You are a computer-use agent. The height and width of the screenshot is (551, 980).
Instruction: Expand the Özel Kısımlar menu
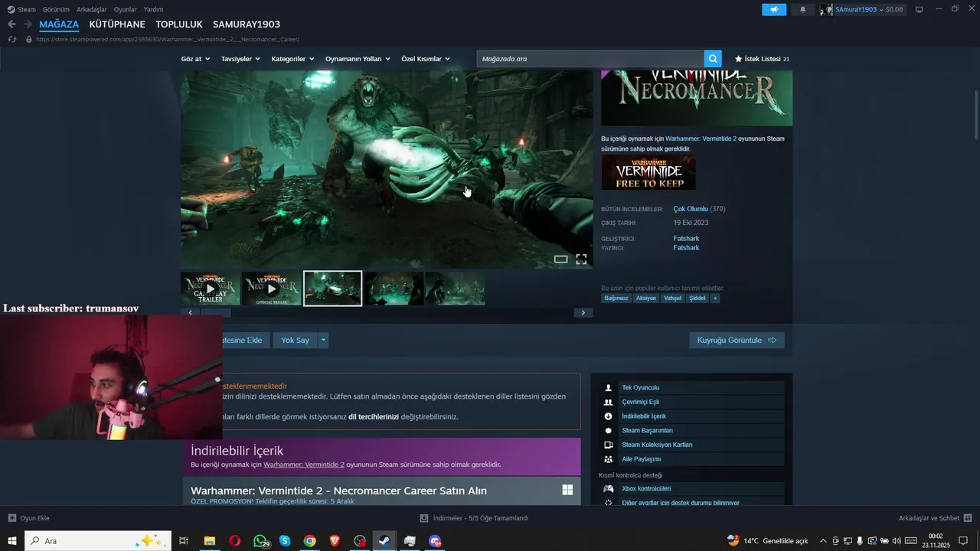426,59
